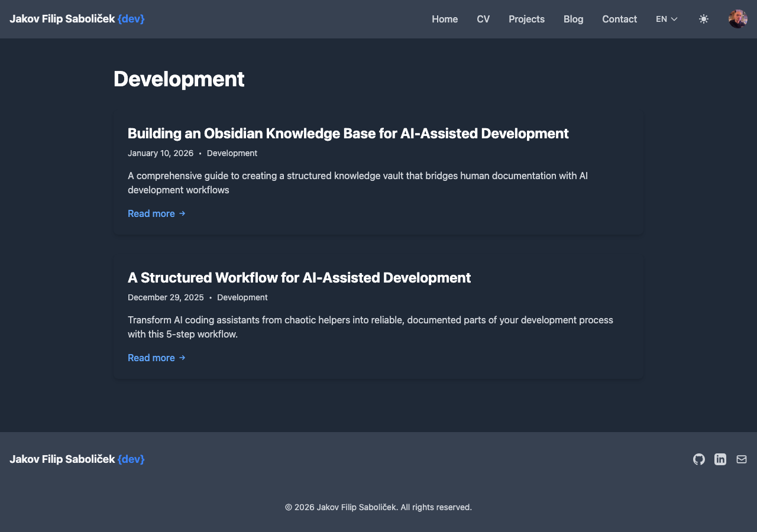Viewport: 757px width, 532px height.
Task: Click the Development category tag on first post
Action: [x=232, y=153]
